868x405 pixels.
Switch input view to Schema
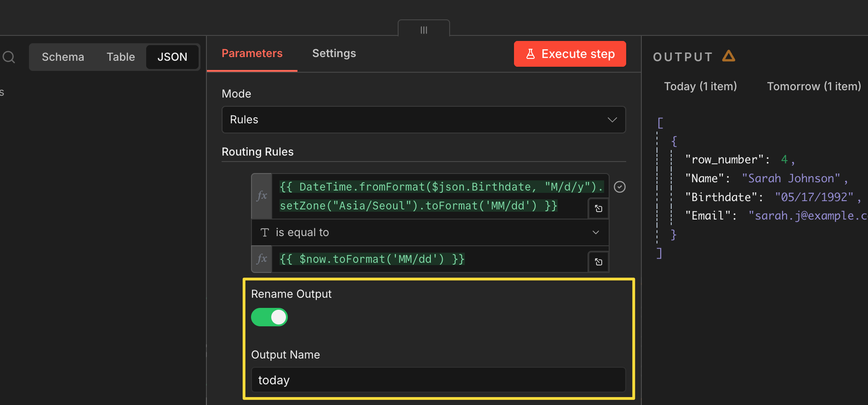(x=63, y=57)
